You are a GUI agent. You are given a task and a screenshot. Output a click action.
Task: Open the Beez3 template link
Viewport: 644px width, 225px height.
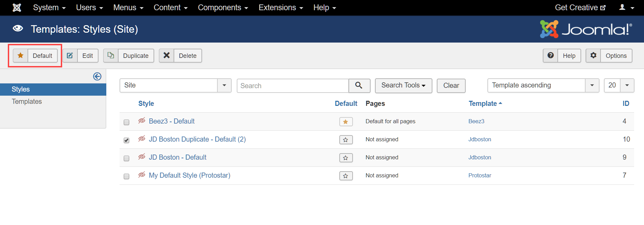tap(476, 121)
